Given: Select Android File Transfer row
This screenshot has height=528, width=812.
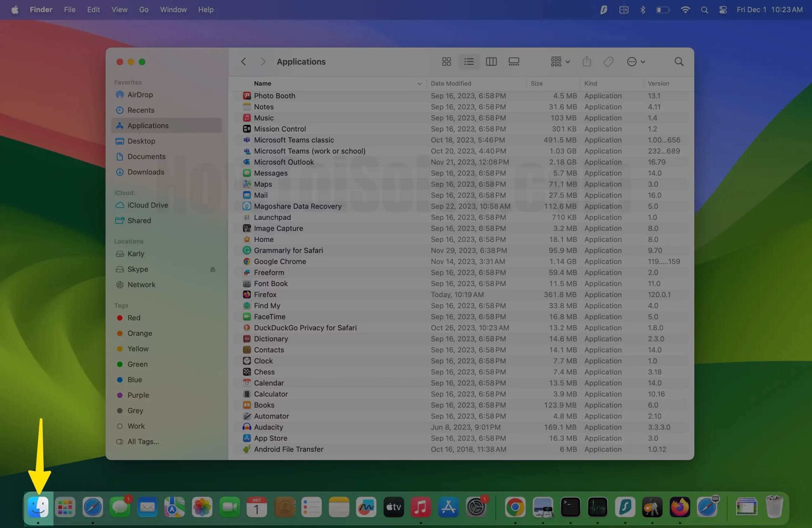Looking at the screenshot, I should point(461,449).
